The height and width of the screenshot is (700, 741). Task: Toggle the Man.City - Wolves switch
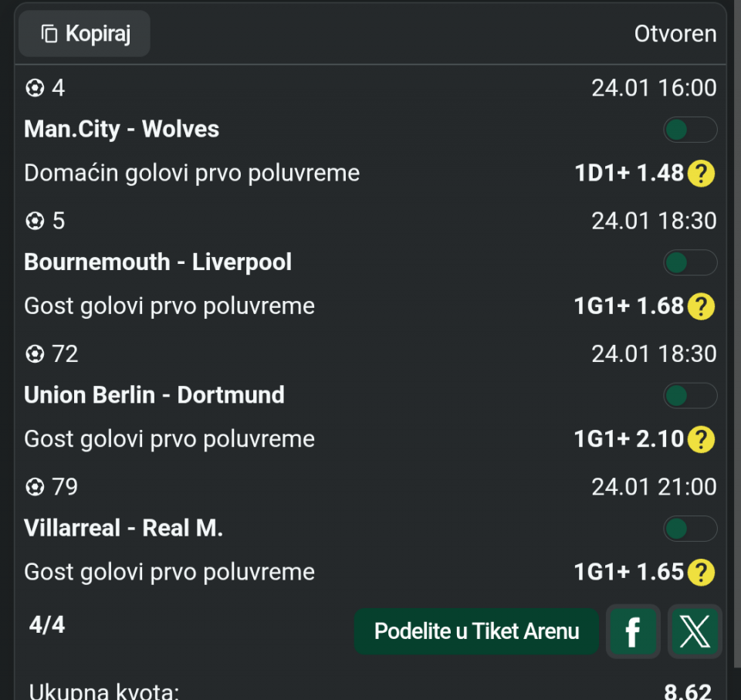(x=690, y=130)
